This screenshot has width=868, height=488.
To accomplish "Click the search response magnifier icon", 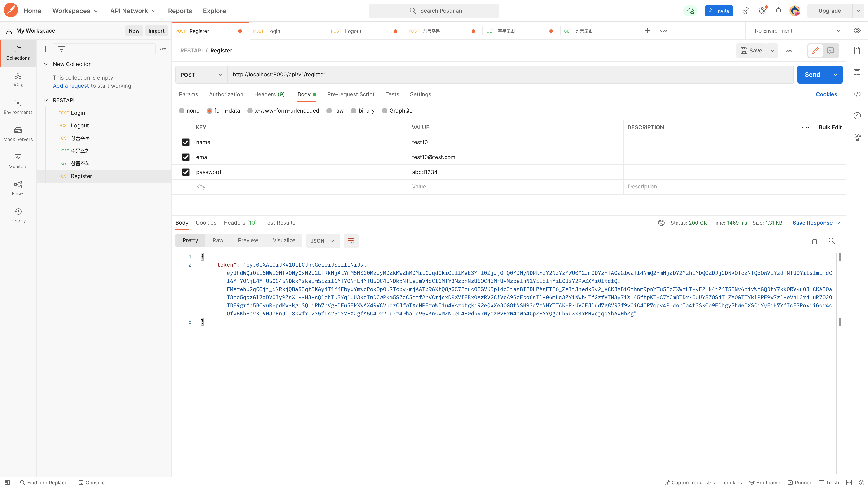I will click(x=831, y=241).
